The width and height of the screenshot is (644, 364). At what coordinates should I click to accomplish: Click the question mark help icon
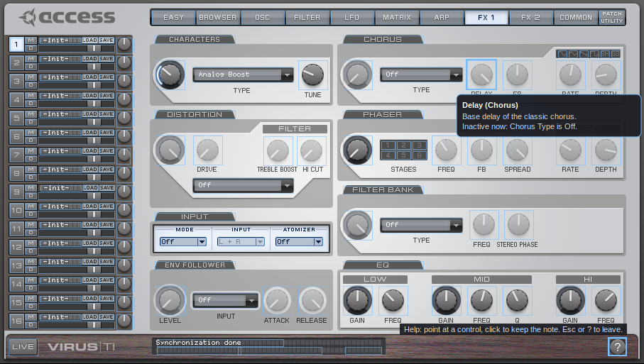click(617, 347)
